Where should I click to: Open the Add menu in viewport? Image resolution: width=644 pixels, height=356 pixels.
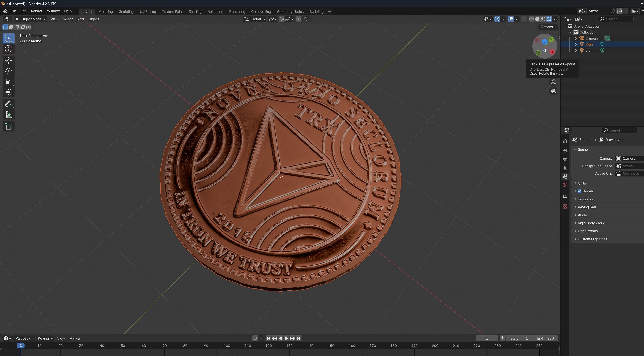81,19
